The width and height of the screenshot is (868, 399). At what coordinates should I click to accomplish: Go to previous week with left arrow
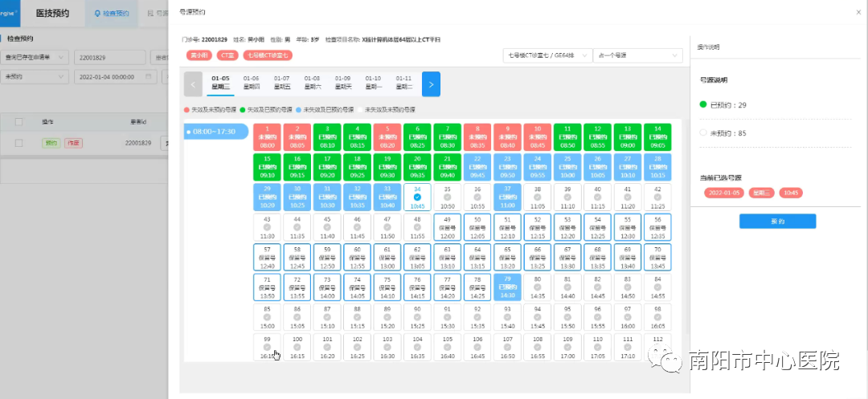[193, 84]
